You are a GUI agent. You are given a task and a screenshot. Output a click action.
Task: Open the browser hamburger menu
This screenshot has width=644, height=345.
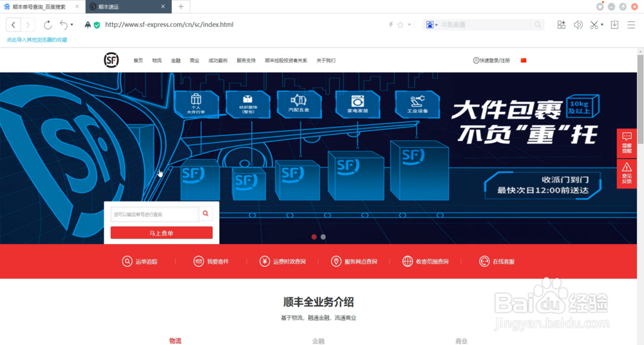click(x=631, y=24)
